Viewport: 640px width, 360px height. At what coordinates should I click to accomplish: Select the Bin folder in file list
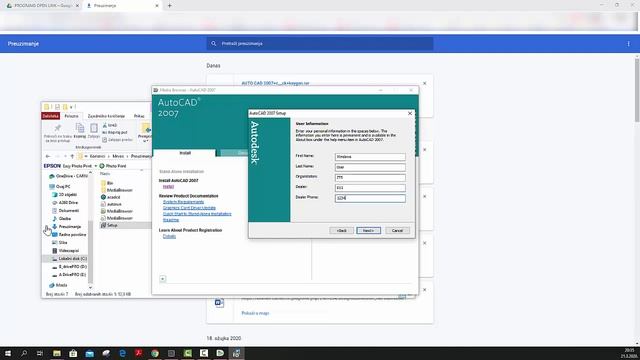[x=107, y=183]
